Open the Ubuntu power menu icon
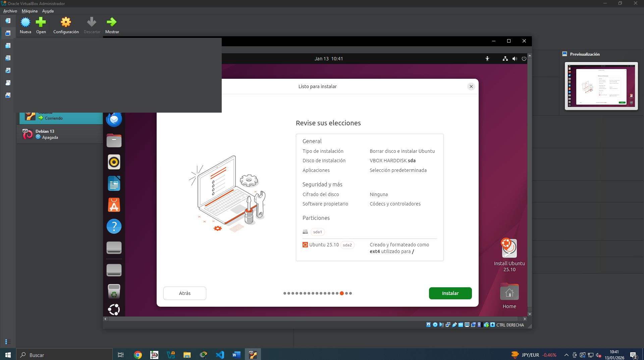The width and height of the screenshot is (644, 360). point(524,59)
